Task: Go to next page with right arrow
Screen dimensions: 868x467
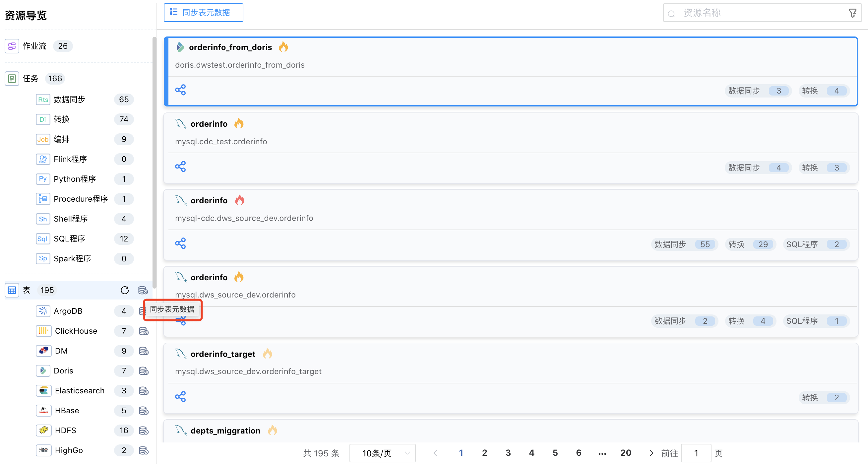Action: point(651,453)
